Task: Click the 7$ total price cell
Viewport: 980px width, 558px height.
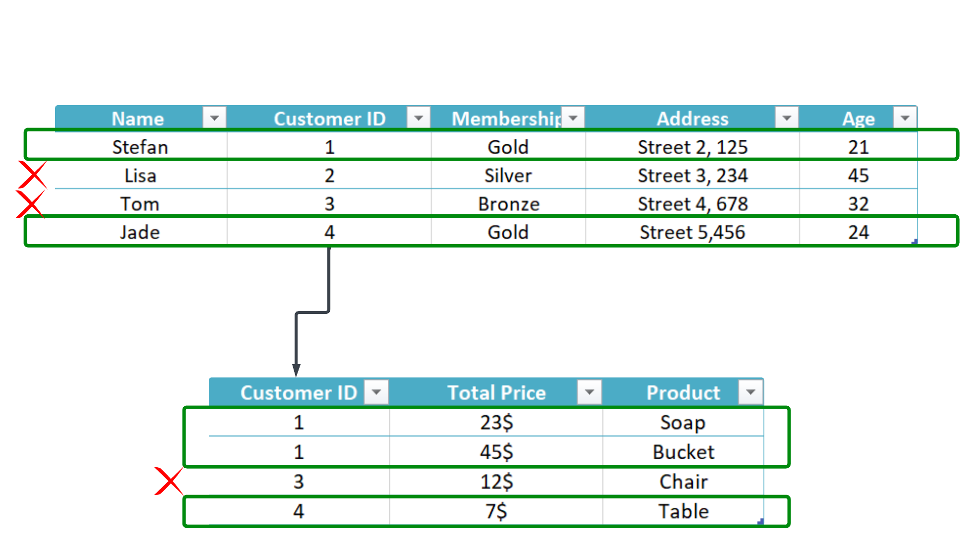Action: click(x=496, y=511)
